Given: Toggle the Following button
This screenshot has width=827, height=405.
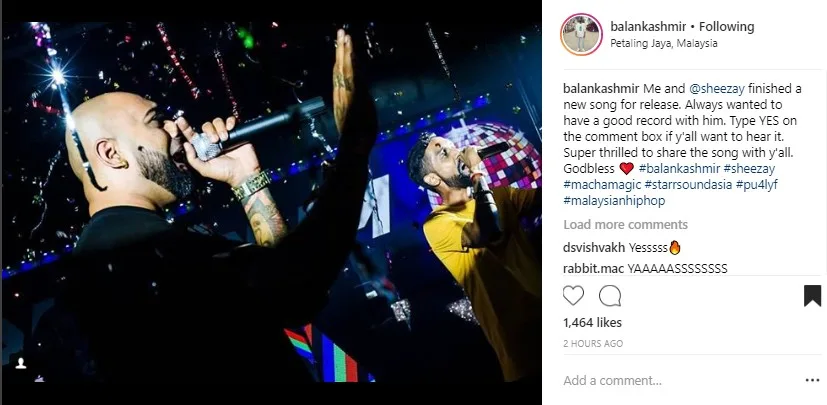Looking at the screenshot, I should [727, 27].
